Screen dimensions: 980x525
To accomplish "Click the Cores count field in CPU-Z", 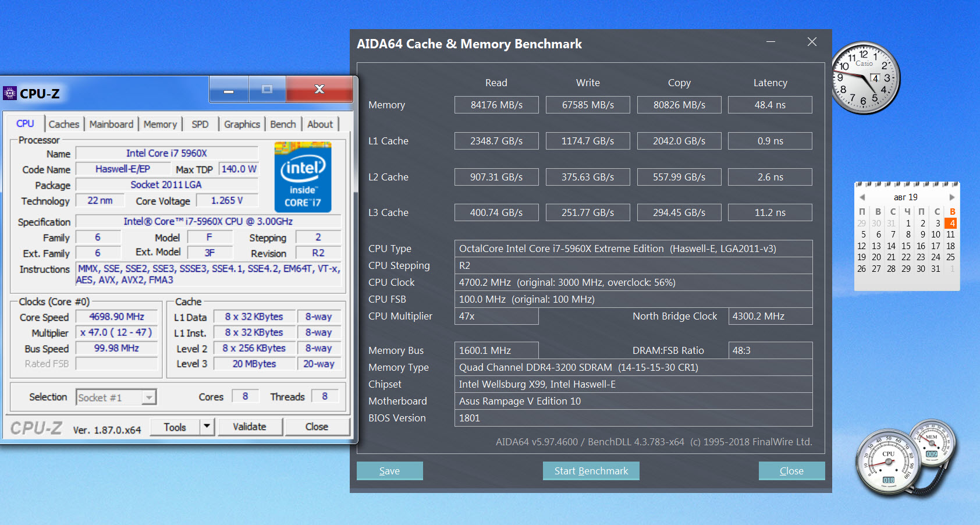I will 245,396.
